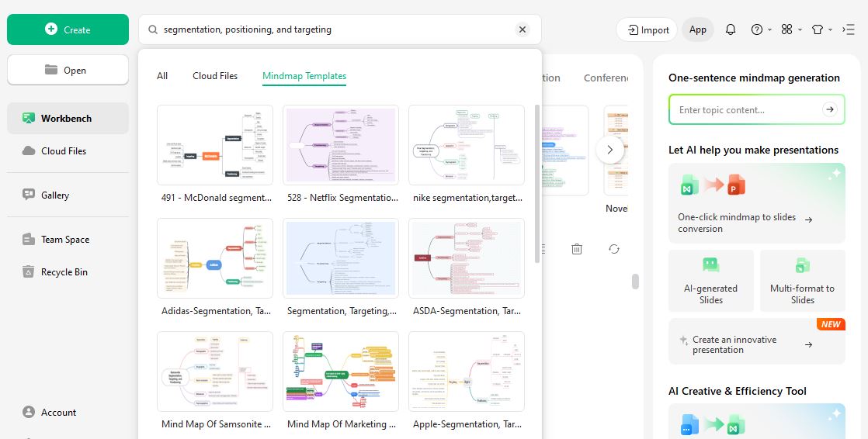This screenshot has height=439, width=868.
Task: Click the Open folder button
Action: click(68, 71)
